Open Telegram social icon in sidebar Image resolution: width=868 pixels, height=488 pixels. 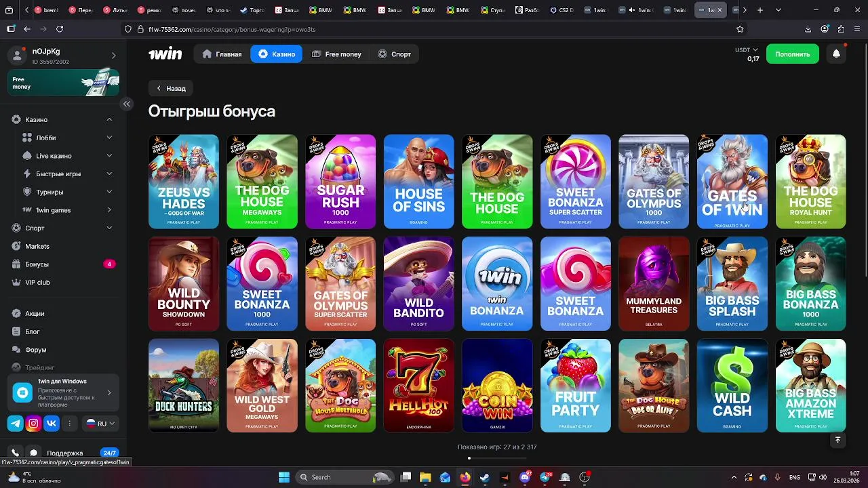coord(16,424)
